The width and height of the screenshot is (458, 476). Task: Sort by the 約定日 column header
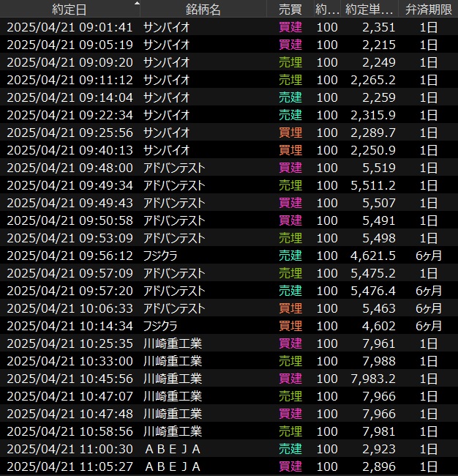(70, 10)
